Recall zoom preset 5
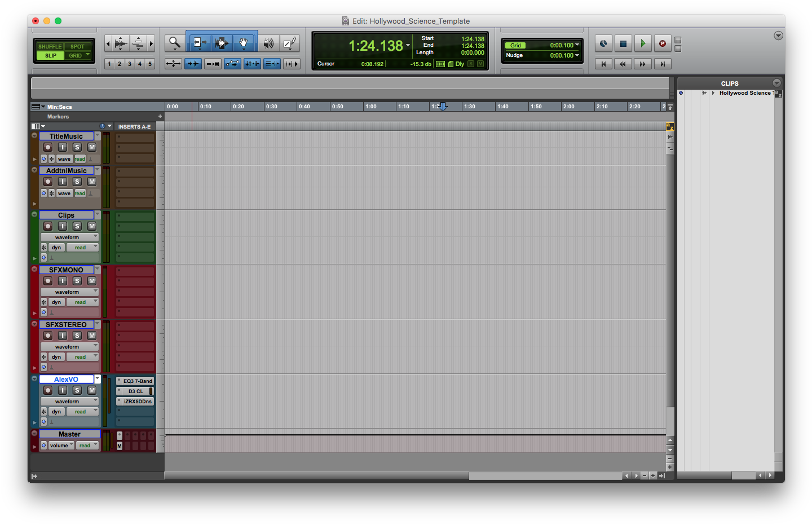Image resolution: width=812 pixels, height=524 pixels. click(x=150, y=64)
